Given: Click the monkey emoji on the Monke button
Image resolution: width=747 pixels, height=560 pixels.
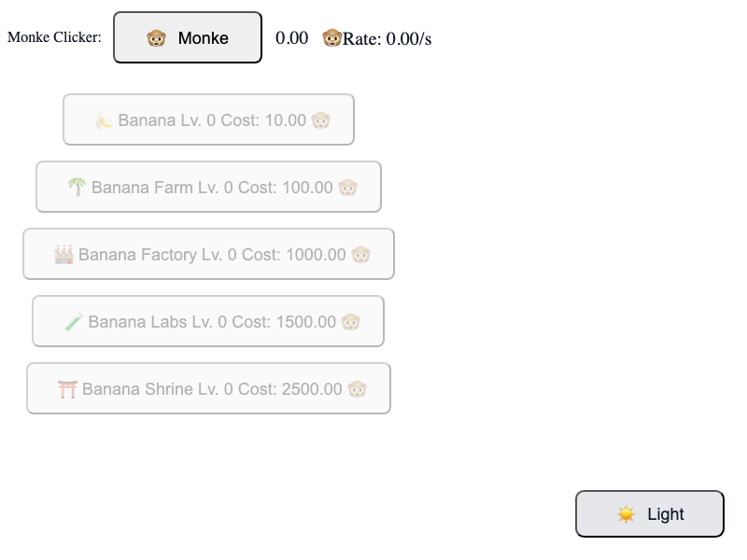Looking at the screenshot, I should click(x=156, y=38).
